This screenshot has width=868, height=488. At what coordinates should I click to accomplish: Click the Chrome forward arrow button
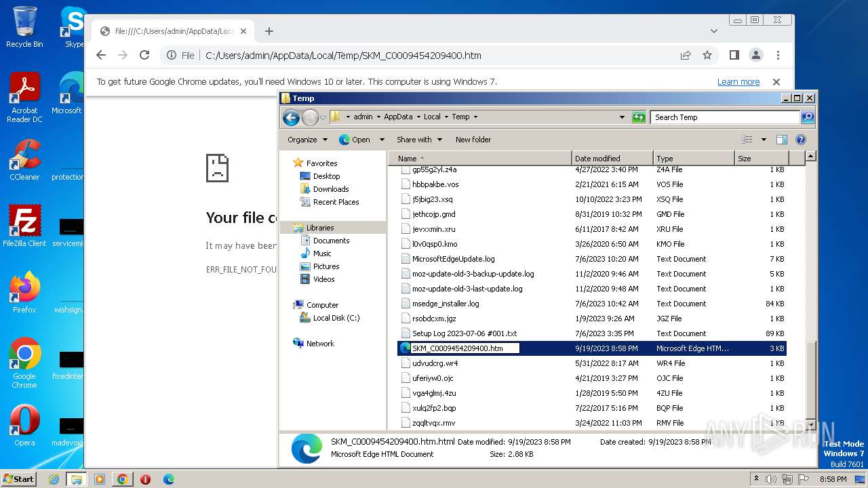tap(123, 55)
